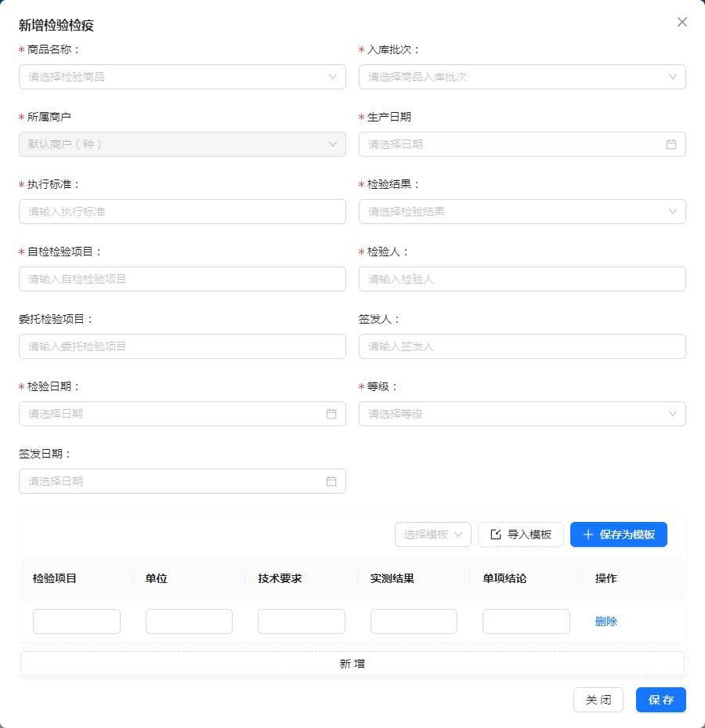Image resolution: width=705 pixels, height=728 pixels.
Task: Open the 商品名称 product dropdown
Action: tap(182, 77)
